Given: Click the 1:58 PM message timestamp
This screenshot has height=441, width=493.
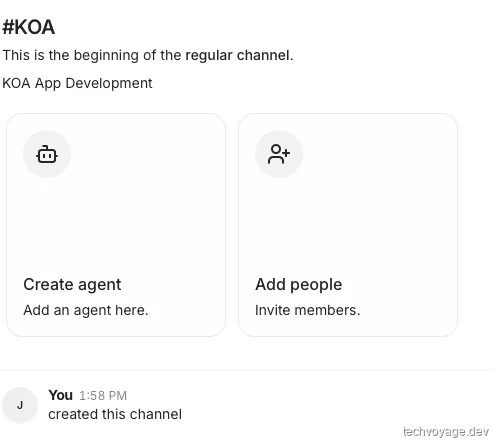Looking at the screenshot, I should (x=103, y=396).
